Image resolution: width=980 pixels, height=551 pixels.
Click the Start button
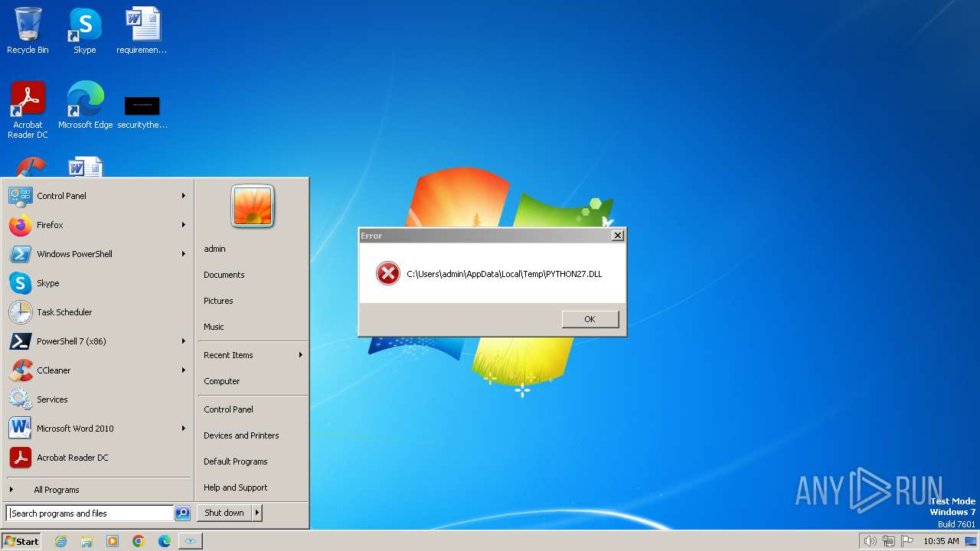21,541
